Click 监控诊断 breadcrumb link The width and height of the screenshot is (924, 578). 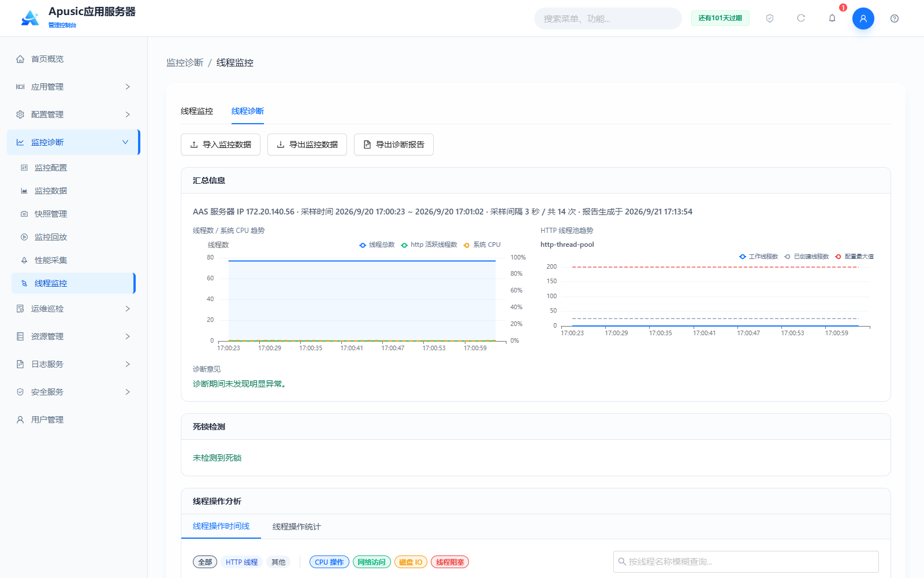185,62
